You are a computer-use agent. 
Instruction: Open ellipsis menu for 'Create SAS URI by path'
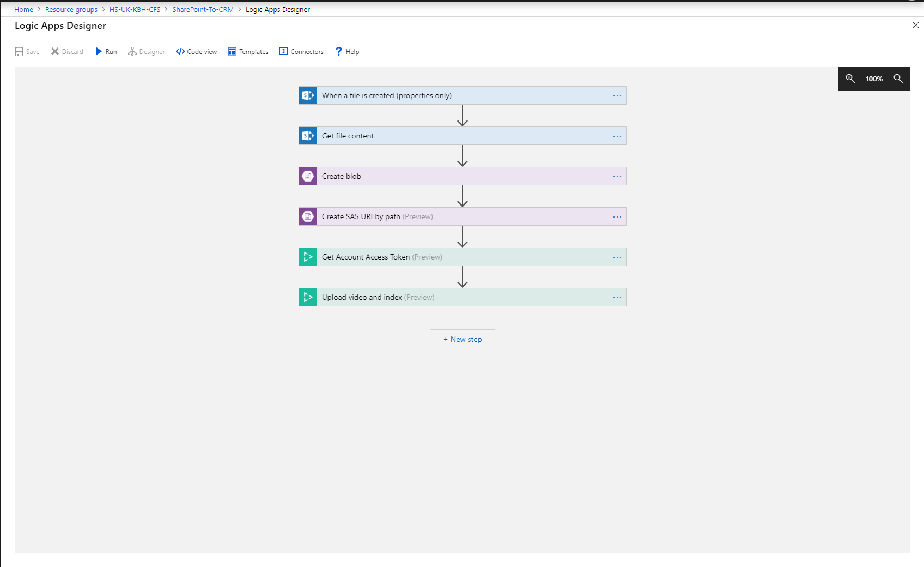coord(617,217)
